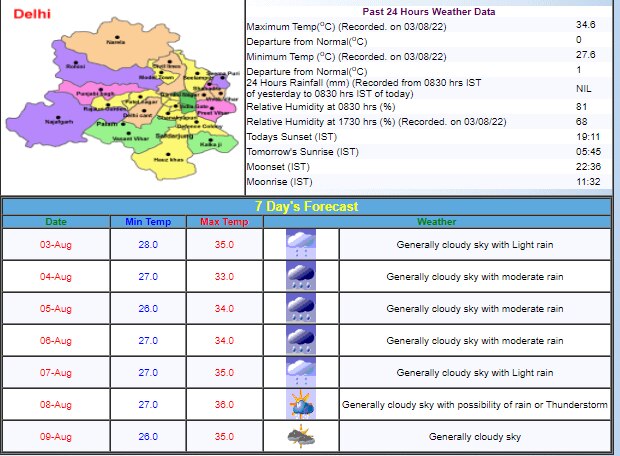Click the 24 Hours Rainfall NIL value

pos(584,89)
